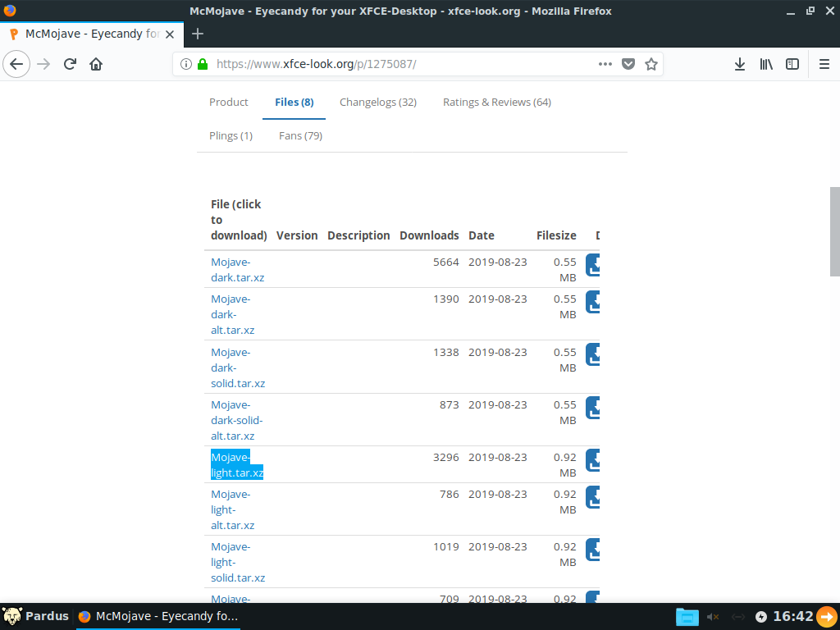This screenshot has width=840, height=630.
Task: Click the Date column header
Action: tap(481, 235)
